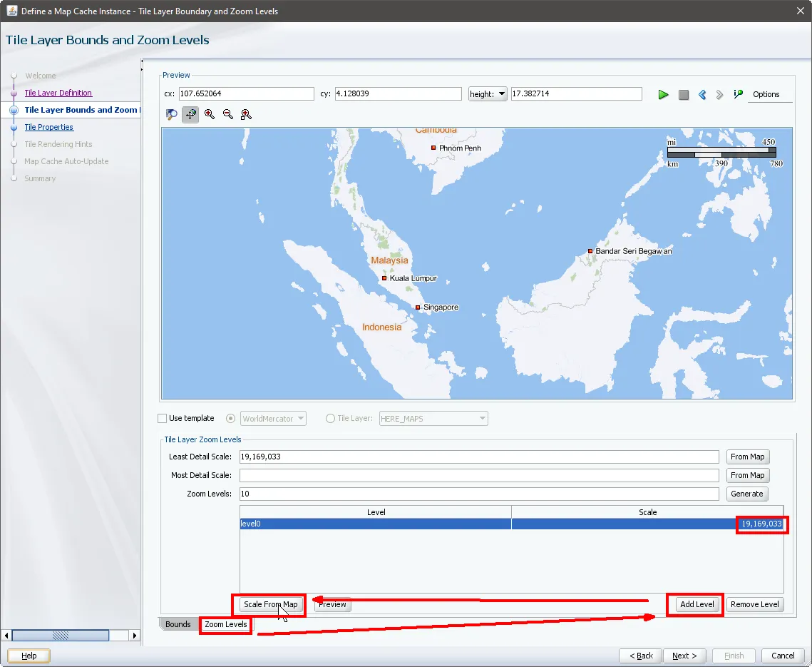Screen dimensions: 812x667
Task: Select the pan/recenter map tool
Action: tap(190, 114)
